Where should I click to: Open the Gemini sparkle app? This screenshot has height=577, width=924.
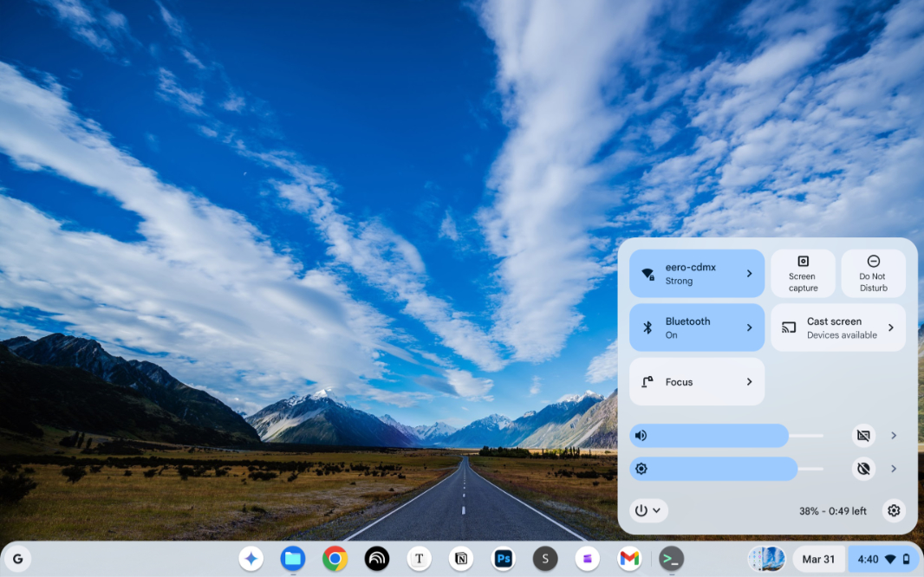pos(251,559)
